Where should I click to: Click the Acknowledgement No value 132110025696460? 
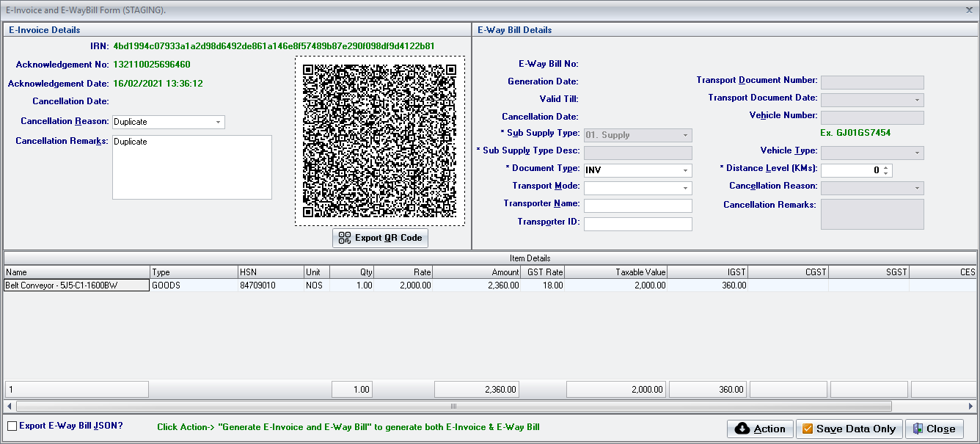click(152, 65)
